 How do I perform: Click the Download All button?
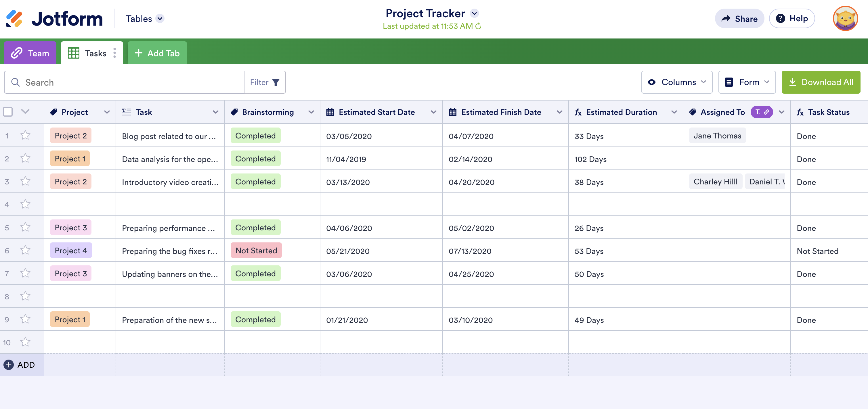pyautogui.click(x=821, y=82)
